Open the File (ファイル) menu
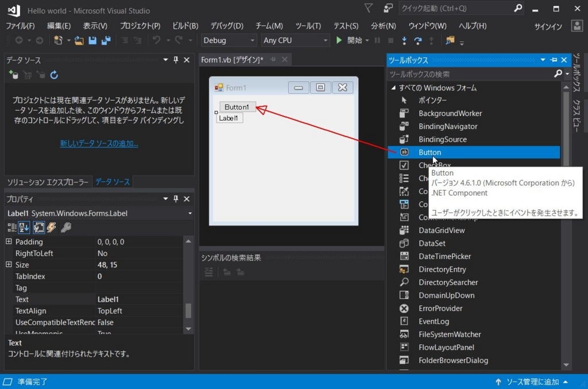The image size is (588, 389). pos(20,26)
